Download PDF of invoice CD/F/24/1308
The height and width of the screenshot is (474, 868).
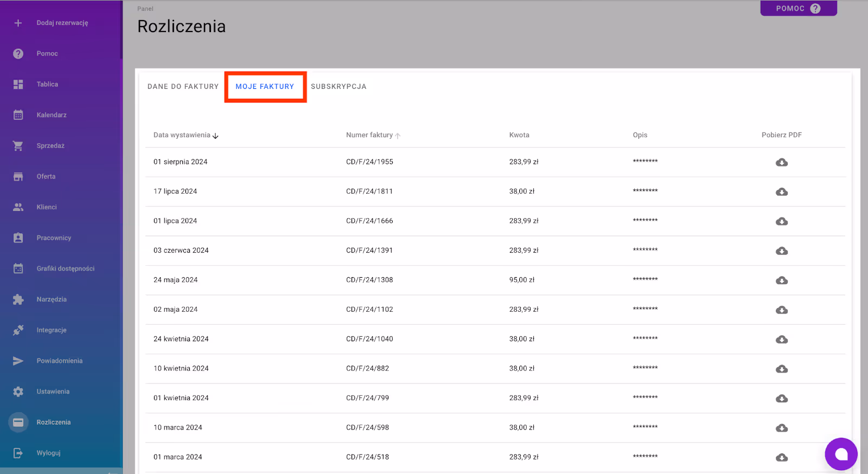781,280
